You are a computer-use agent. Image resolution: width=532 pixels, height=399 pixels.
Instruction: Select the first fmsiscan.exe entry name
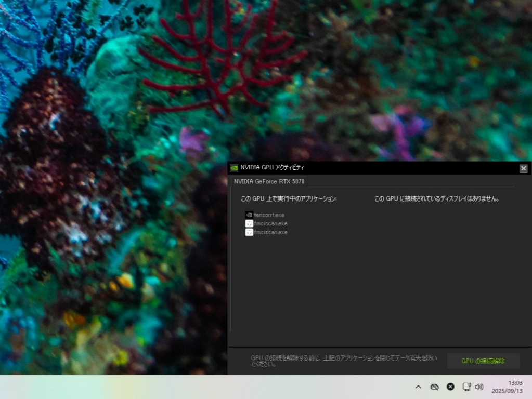pos(270,224)
